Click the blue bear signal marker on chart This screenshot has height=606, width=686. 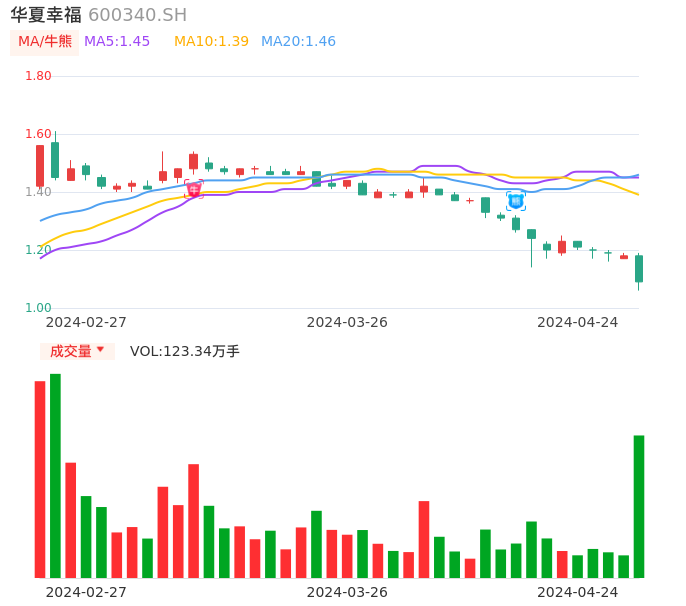click(515, 200)
